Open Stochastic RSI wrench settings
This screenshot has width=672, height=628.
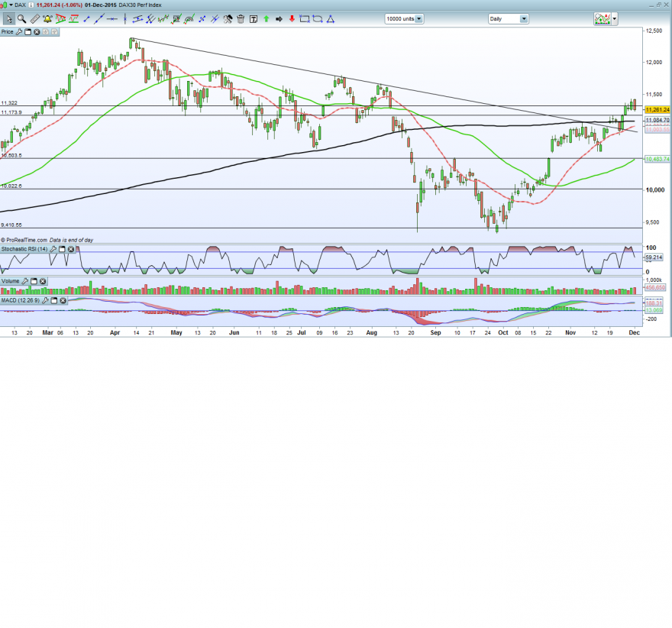point(53,249)
